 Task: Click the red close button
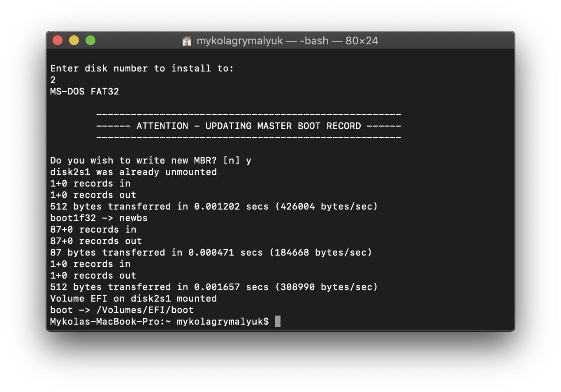[x=58, y=41]
